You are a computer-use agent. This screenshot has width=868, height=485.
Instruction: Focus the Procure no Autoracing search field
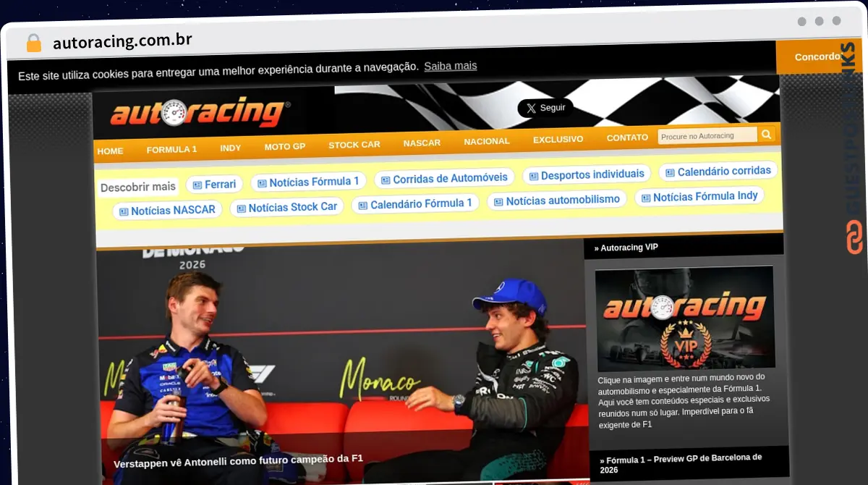pyautogui.click(x=707, y=135)
